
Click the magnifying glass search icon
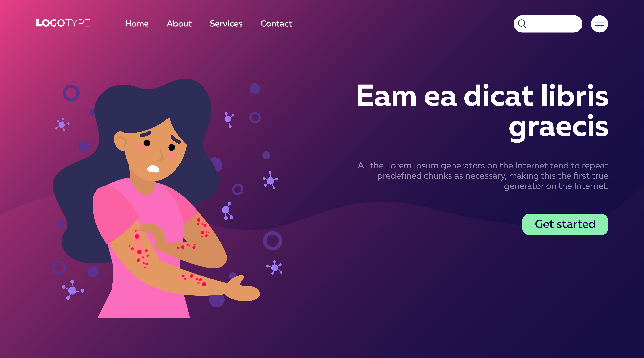click(x=522, y=24)
